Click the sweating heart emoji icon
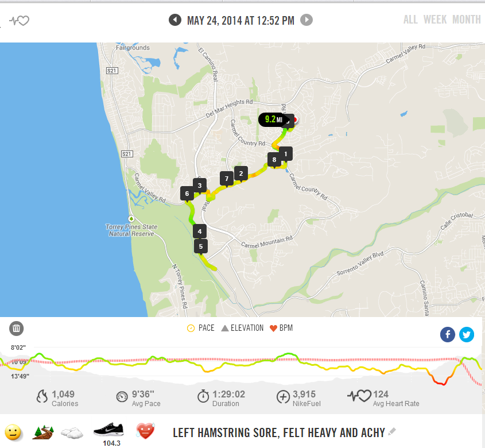This screenshot has height=448, width=485. (145, 431)
